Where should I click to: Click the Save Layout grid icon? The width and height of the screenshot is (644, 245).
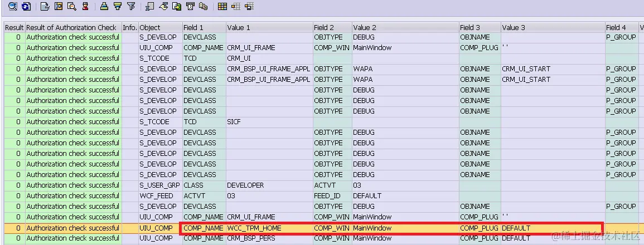(x=249, y=6)
